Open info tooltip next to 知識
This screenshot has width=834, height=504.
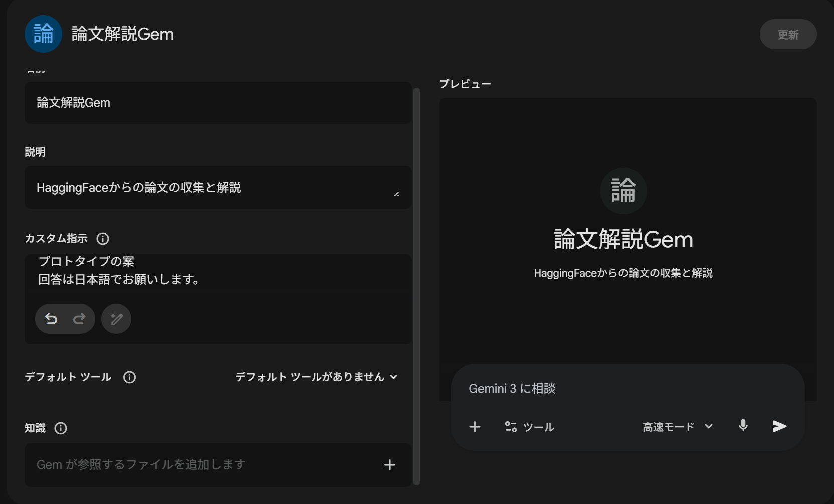point(61,428)
